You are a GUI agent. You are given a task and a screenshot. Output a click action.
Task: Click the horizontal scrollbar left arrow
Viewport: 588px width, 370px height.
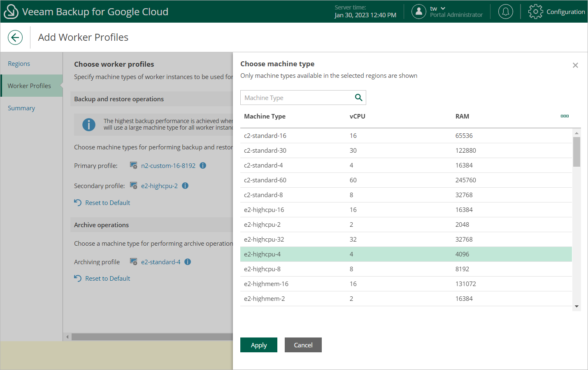click(67, 337)
